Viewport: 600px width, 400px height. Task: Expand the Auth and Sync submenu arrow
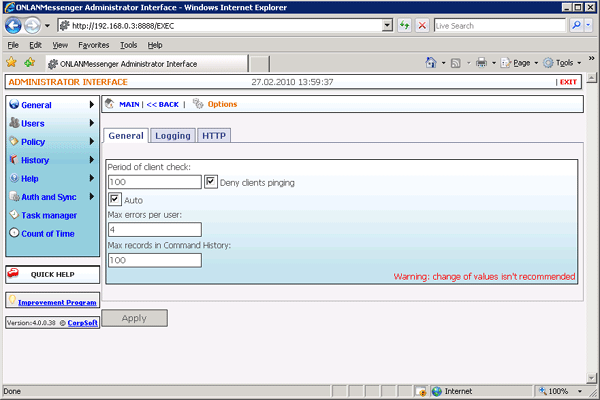(91, 196)
